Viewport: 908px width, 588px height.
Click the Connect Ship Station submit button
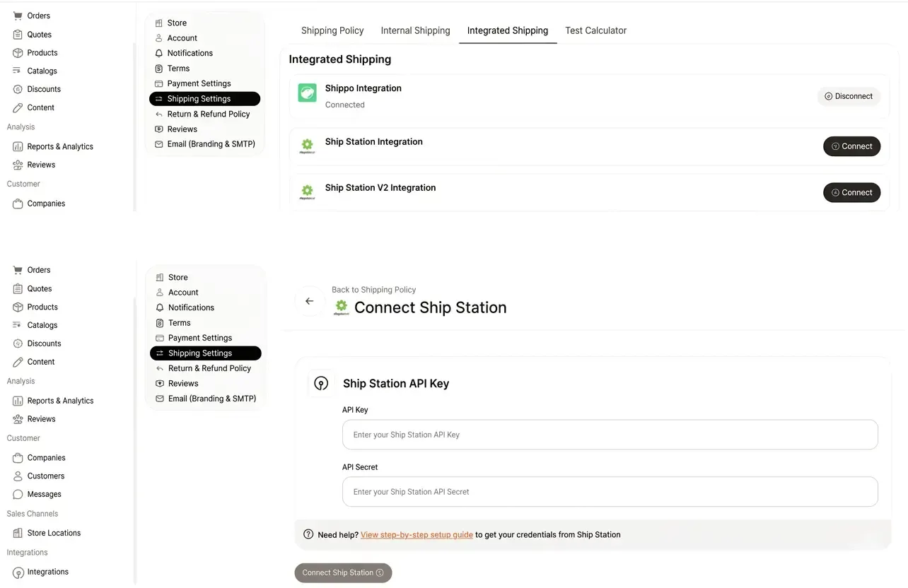343,572
